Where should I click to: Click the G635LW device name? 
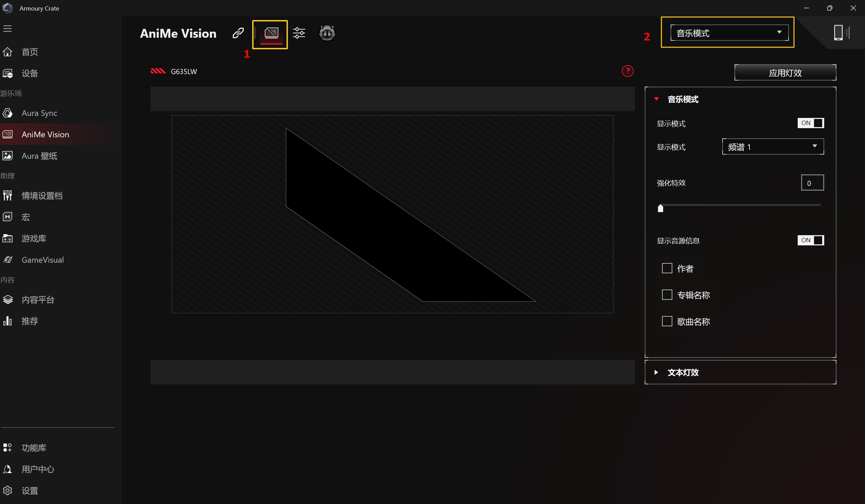[184, 71]
